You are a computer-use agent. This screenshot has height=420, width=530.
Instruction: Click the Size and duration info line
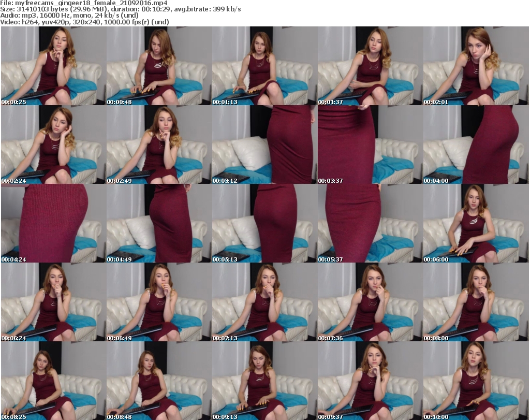click(121, 9)
